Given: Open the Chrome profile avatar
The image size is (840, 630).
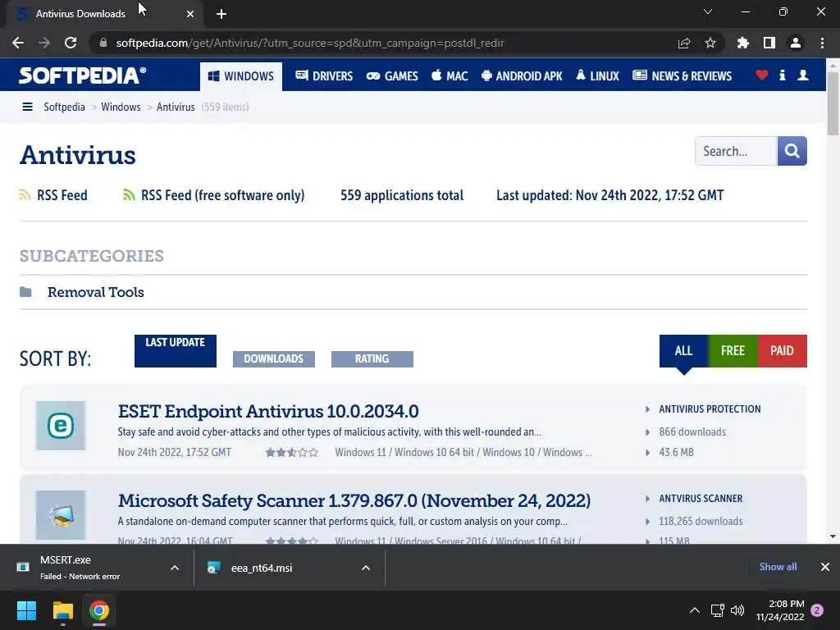Looking at the screenshot, I should pyautogui.click(x=796, y=43).
